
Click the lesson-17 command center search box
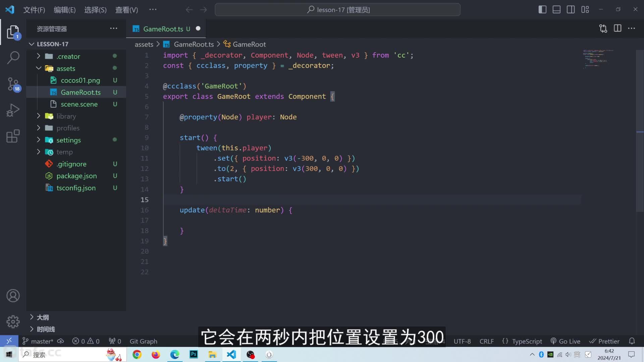(337, 10)
